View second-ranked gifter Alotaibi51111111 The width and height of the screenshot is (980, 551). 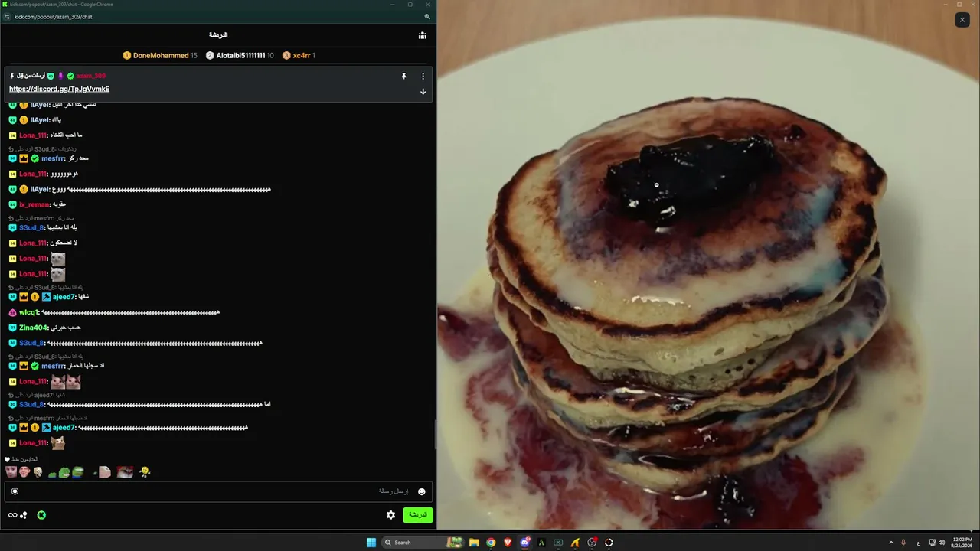tap(240, 55)
